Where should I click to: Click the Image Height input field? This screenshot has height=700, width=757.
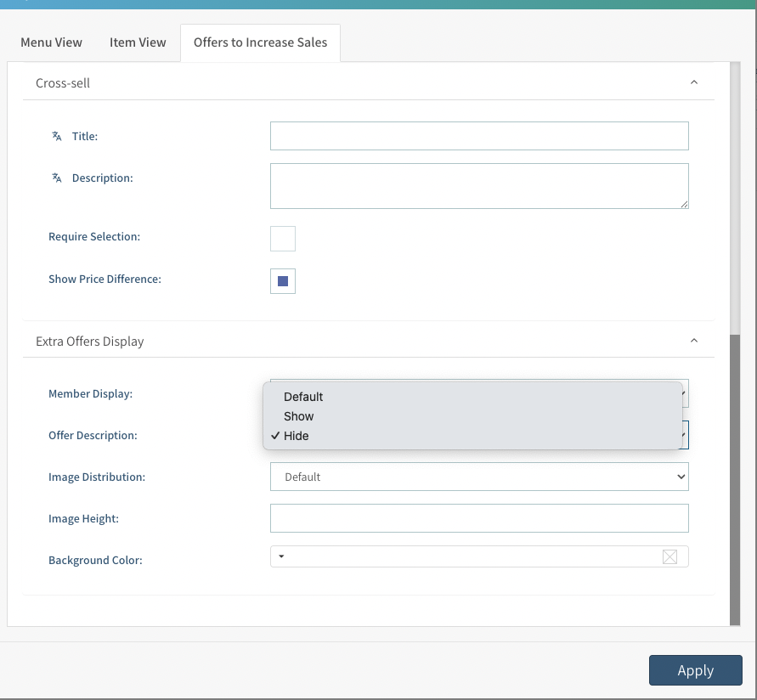[x=479, y=518]
